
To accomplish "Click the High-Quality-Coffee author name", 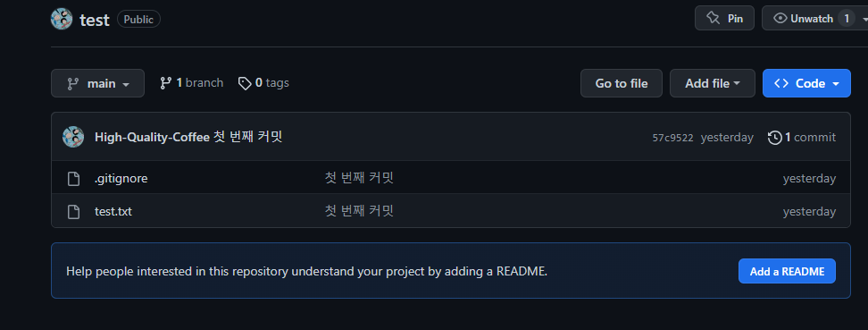I will point(152,137).
